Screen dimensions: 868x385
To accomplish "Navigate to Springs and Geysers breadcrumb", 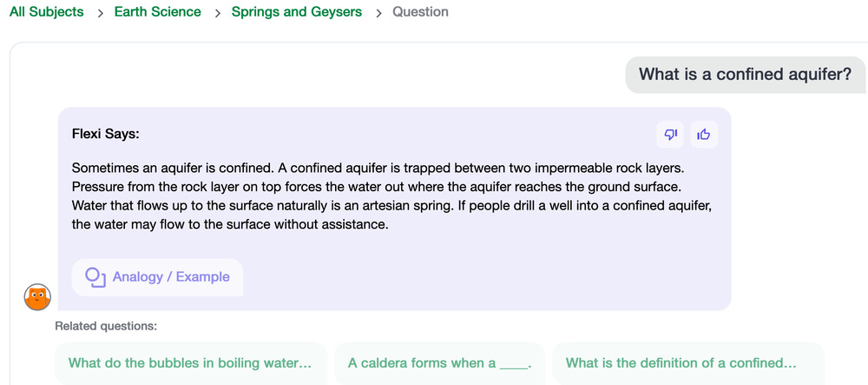I will pos(297,12).
